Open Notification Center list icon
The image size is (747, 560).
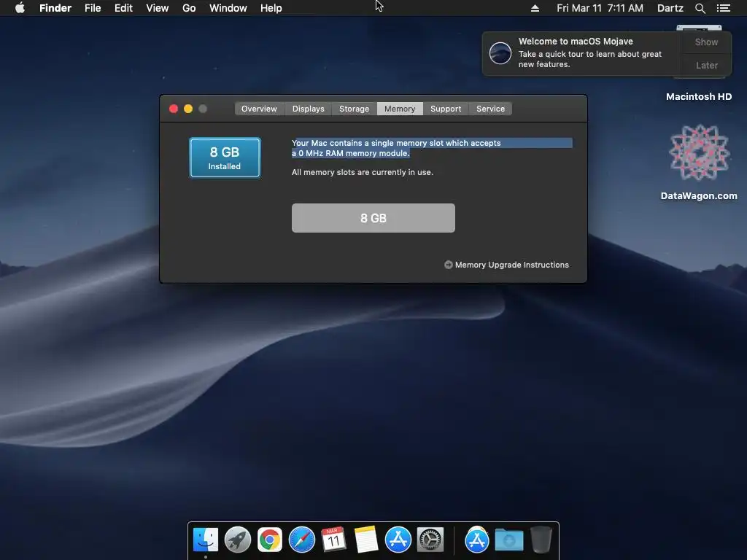(723, 8)
